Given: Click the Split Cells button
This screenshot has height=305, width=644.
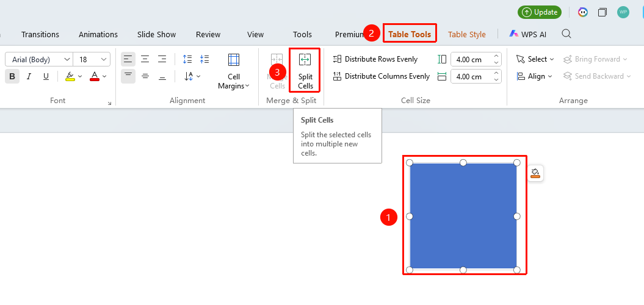Looking at the screenshot, I should point(305,71).
